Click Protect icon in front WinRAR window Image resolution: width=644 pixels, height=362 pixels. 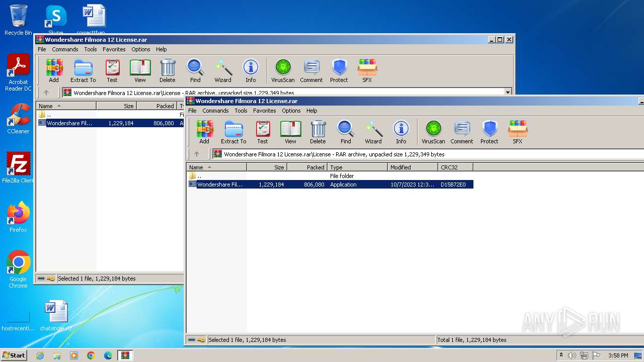coord(489,132)
